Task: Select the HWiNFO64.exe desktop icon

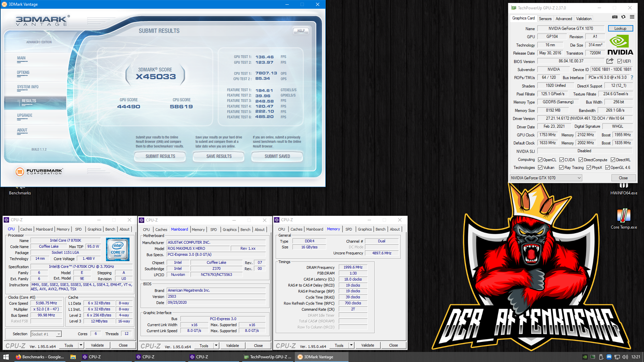Action: (x=624, y=190)
